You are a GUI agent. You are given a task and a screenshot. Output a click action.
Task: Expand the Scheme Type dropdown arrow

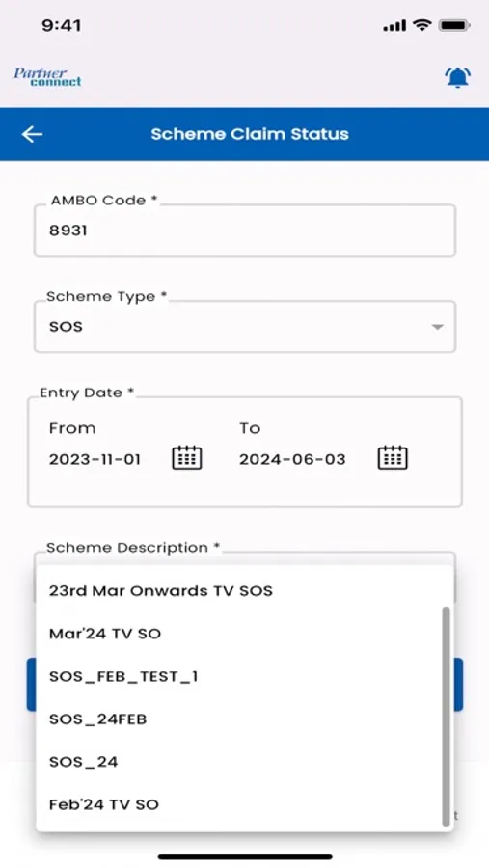click(x=438, y=327)
